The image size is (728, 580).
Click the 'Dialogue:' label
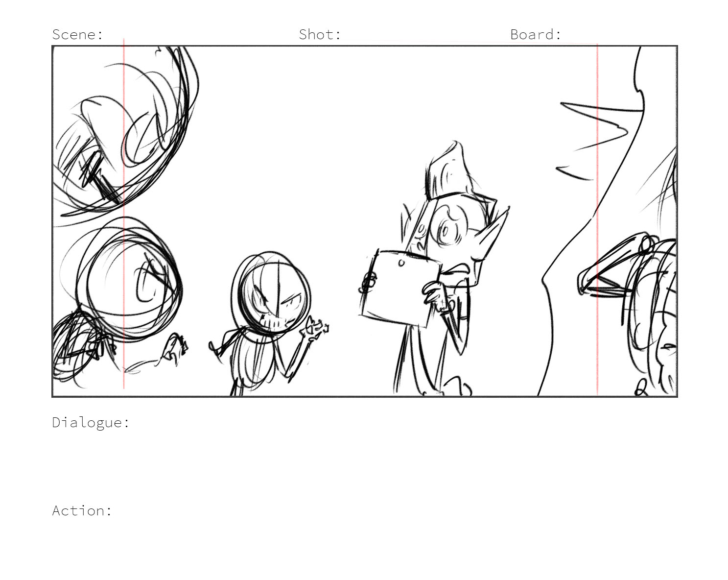pos(91,422)
